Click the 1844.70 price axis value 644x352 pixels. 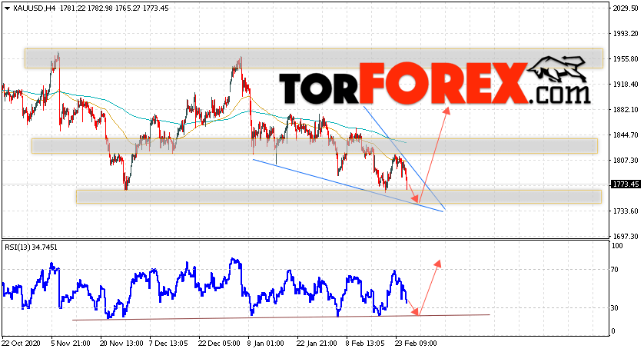tap(626, 134)
